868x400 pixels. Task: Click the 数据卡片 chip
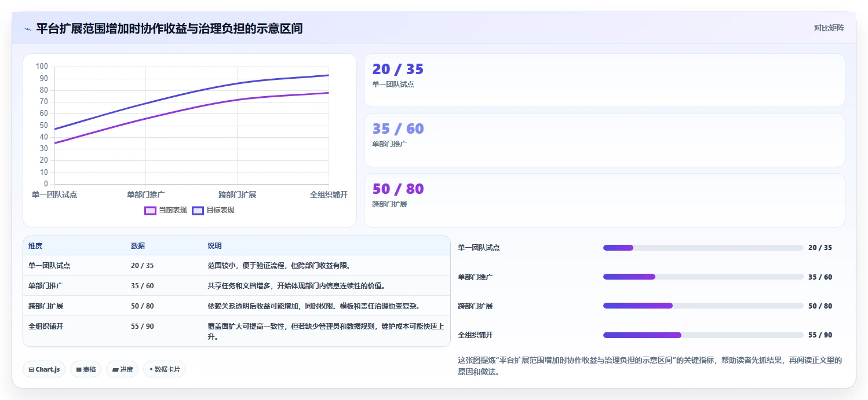(x=165, y=369)
